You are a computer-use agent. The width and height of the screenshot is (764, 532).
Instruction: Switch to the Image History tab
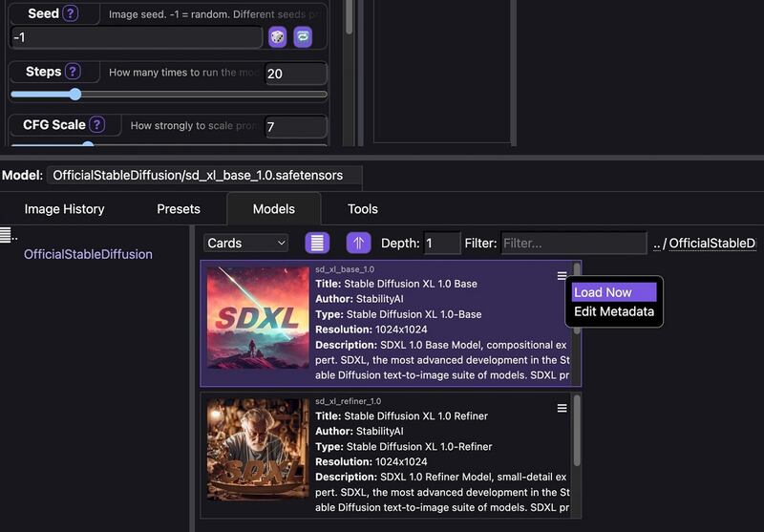[x=64, y=209]
